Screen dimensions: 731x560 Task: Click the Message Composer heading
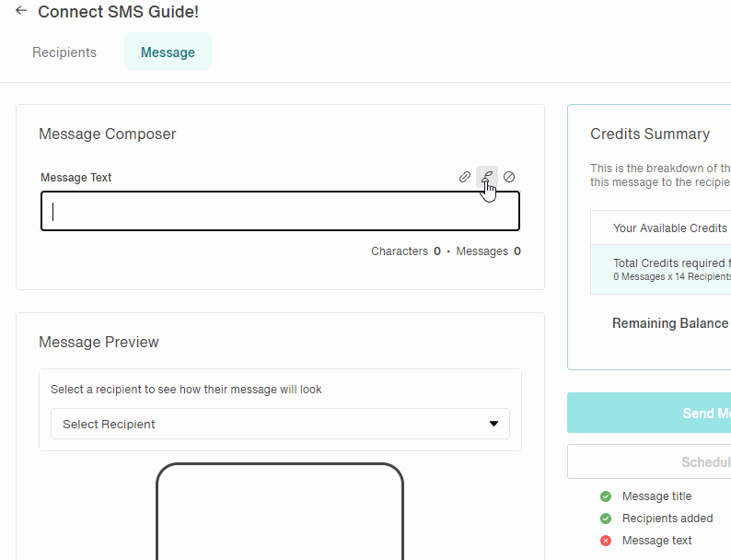(x=107, y=134)
